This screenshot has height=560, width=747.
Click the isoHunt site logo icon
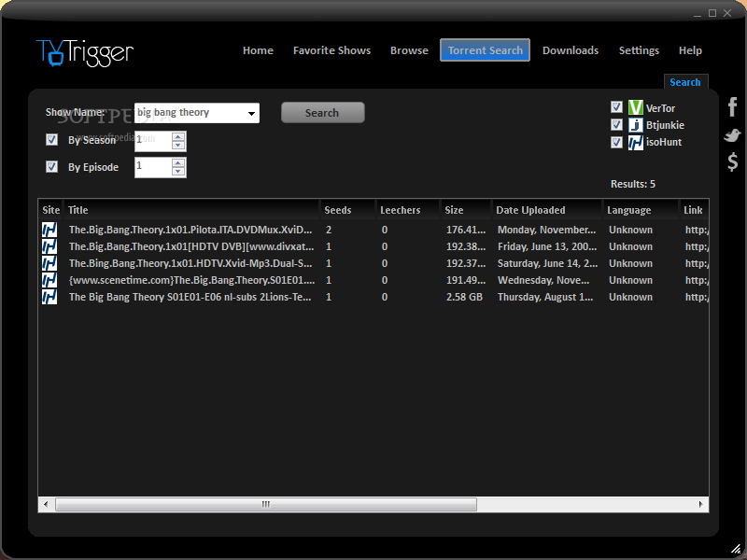coord(636,142)
